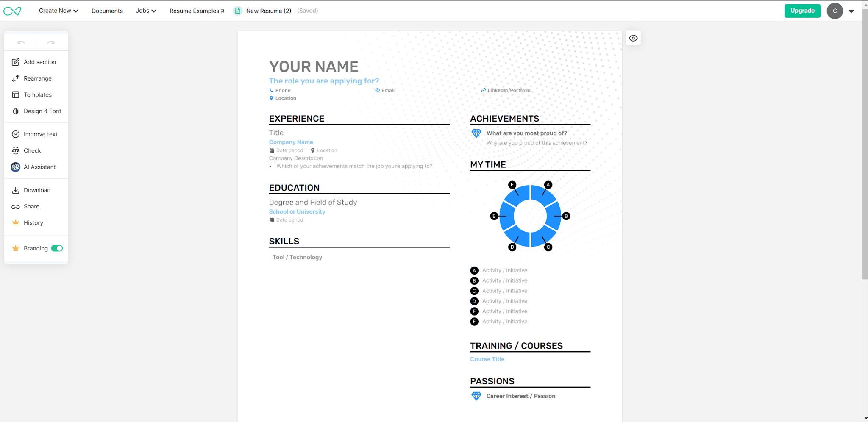Image resolution: width=868 pixels, height=422 pixels.
Task: Download the resume
Action: click(x=37, y=190)
